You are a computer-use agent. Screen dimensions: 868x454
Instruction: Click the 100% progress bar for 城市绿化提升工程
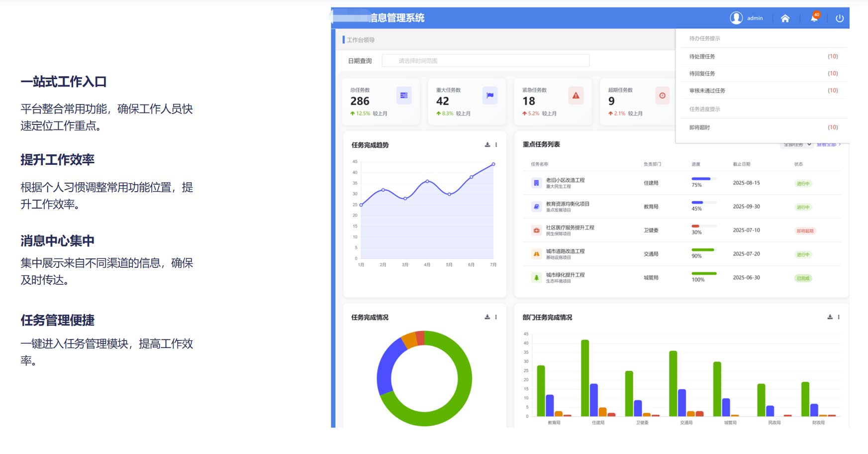click(704, 273)
